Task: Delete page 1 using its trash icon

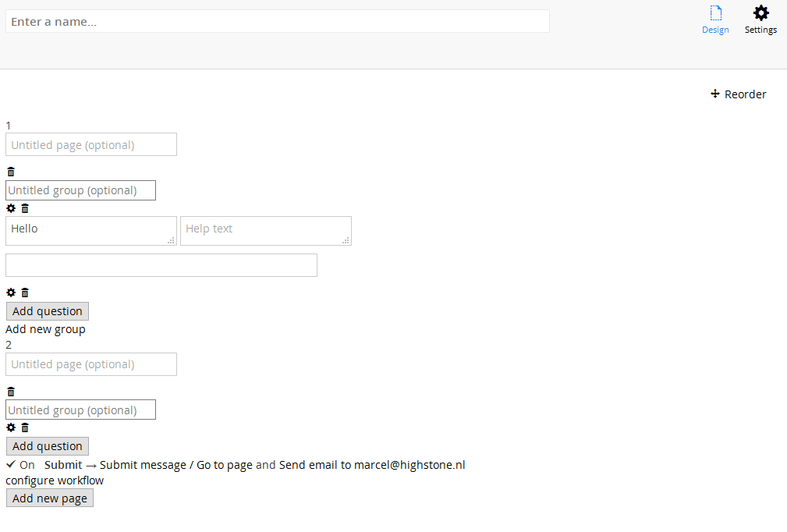Action: [x=11, y=172]
